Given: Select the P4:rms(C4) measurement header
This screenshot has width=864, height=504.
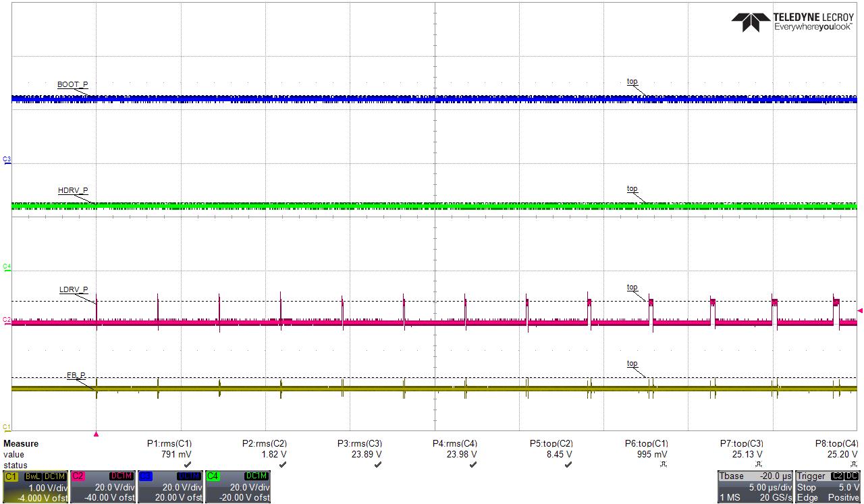Looking at the screenshot, I should (x=455, y=443).
